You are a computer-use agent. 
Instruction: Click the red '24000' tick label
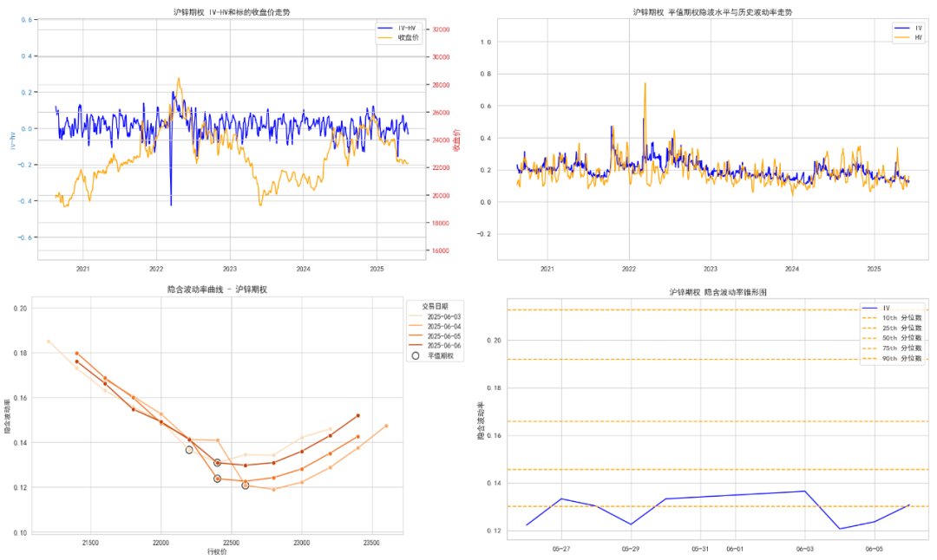point(441,140)
